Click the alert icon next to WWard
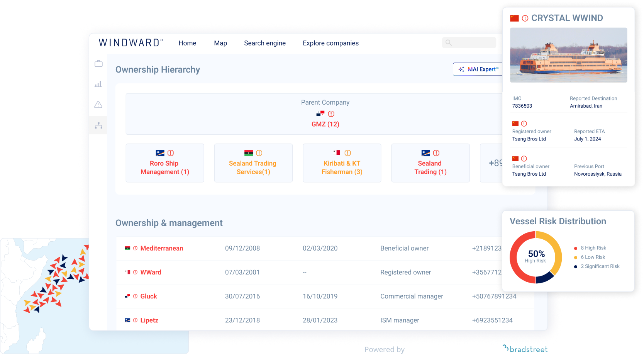The image size is (644, 354). [136, 272]
